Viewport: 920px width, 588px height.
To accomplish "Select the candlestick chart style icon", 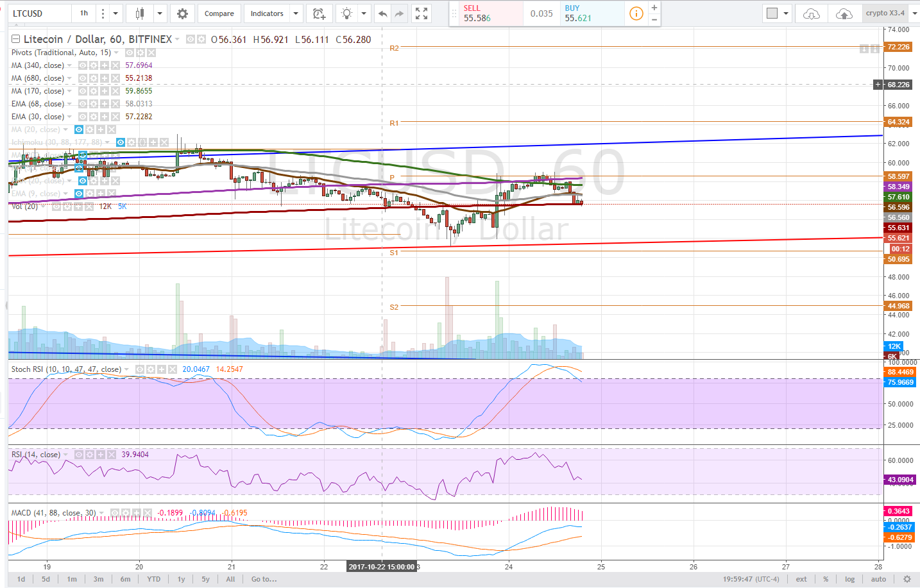I will (140, 13).
